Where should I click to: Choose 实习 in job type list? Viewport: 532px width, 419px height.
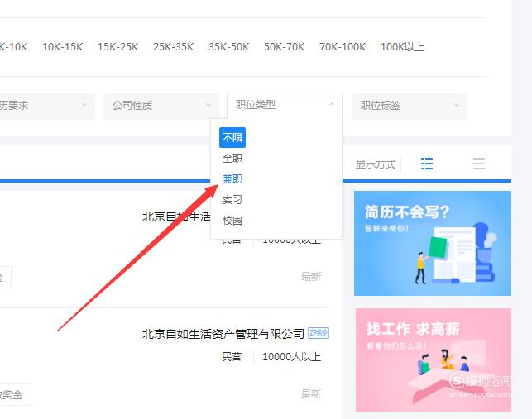click(232, 200)
